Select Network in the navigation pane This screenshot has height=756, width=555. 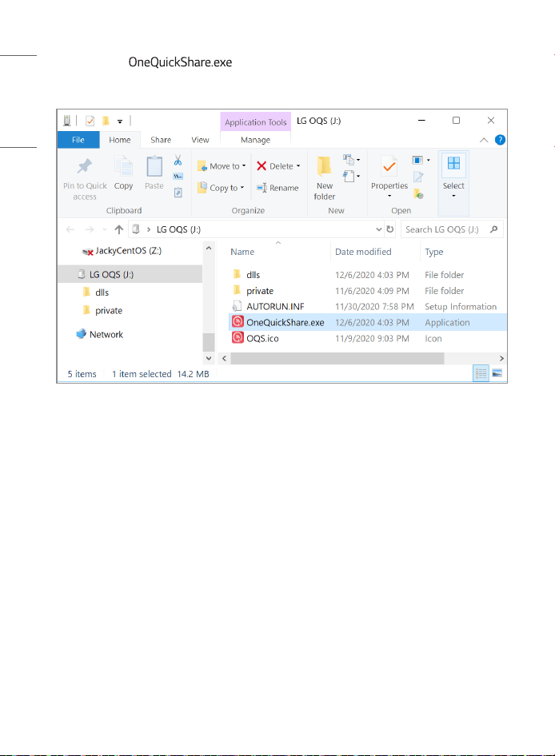[x=100, y=334]
